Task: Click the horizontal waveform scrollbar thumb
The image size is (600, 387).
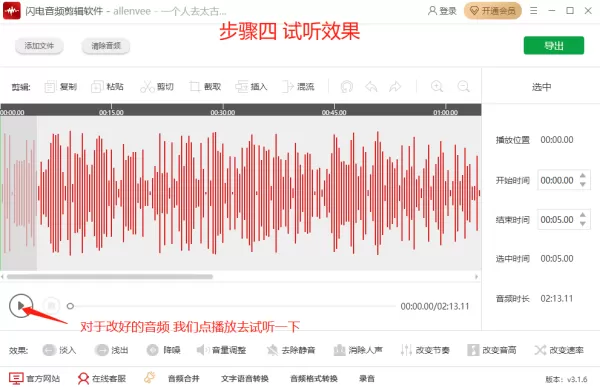Action: [110, 277]
